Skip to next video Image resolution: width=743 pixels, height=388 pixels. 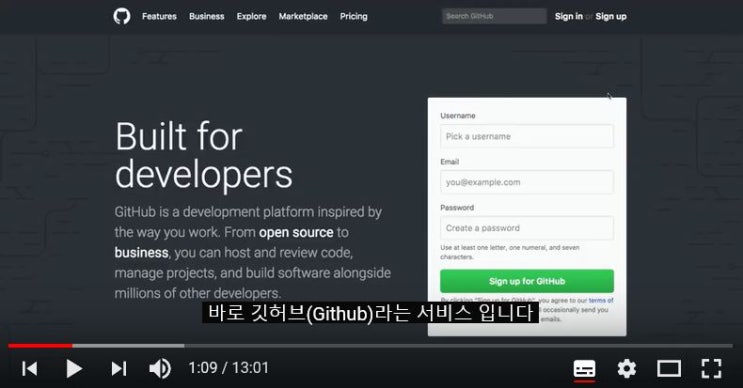(118, 369)
